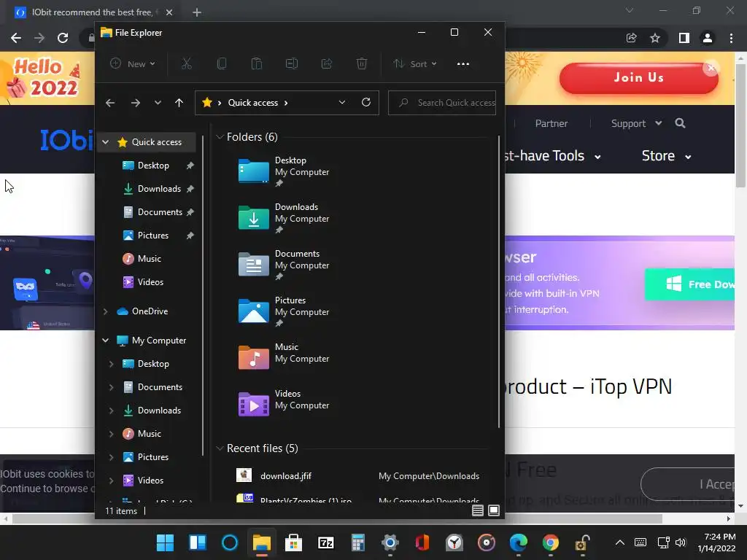The width and height of the screenshot is (747, 560).
Task: Go forward in File Explorer navigation
Action: pyautogui.click(x=135, y=103)
